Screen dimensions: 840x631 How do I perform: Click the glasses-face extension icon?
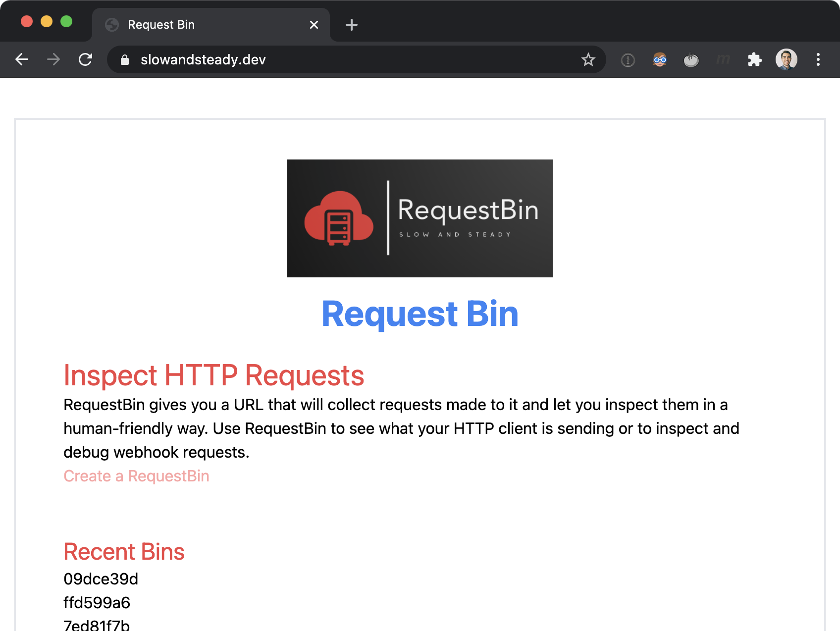659,60
